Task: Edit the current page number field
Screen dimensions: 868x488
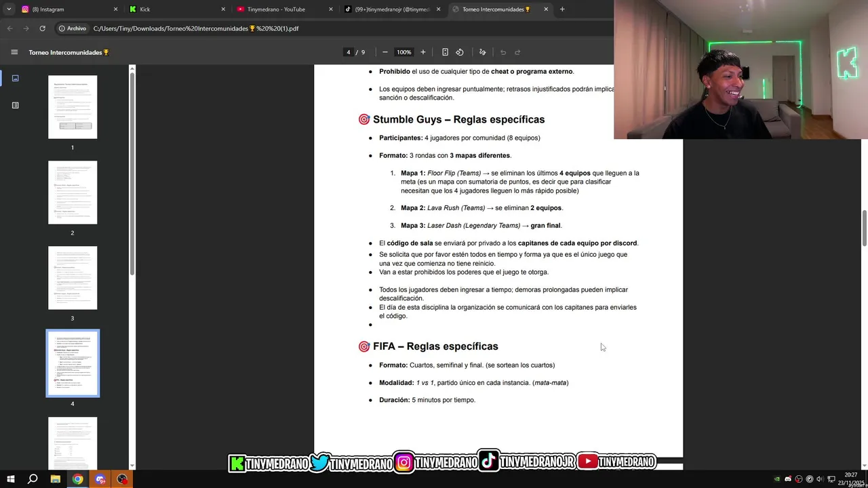Action: [349, 52]
